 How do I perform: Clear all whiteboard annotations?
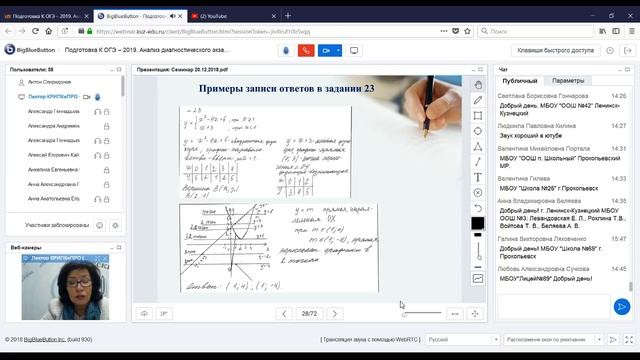[x=478, y=193]
